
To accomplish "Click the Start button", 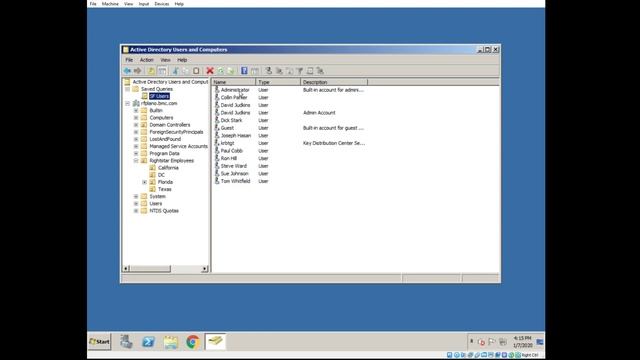I will pos(99,342).
